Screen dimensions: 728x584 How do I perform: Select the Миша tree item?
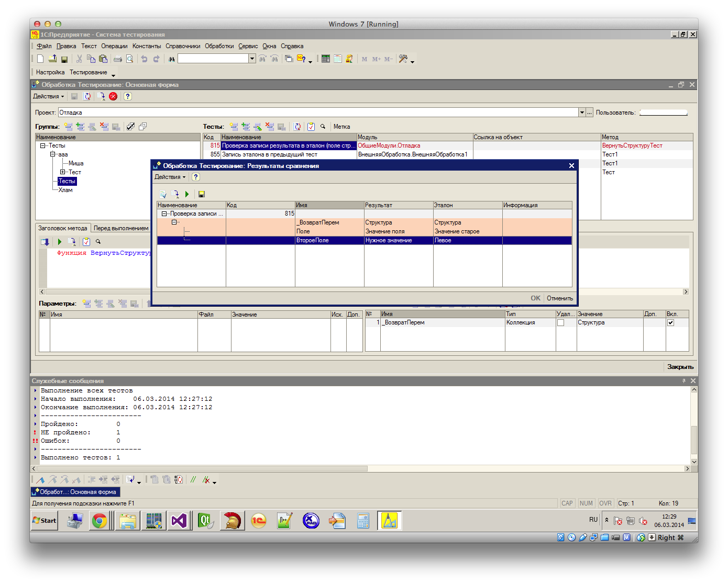click(x=76, y=163)
